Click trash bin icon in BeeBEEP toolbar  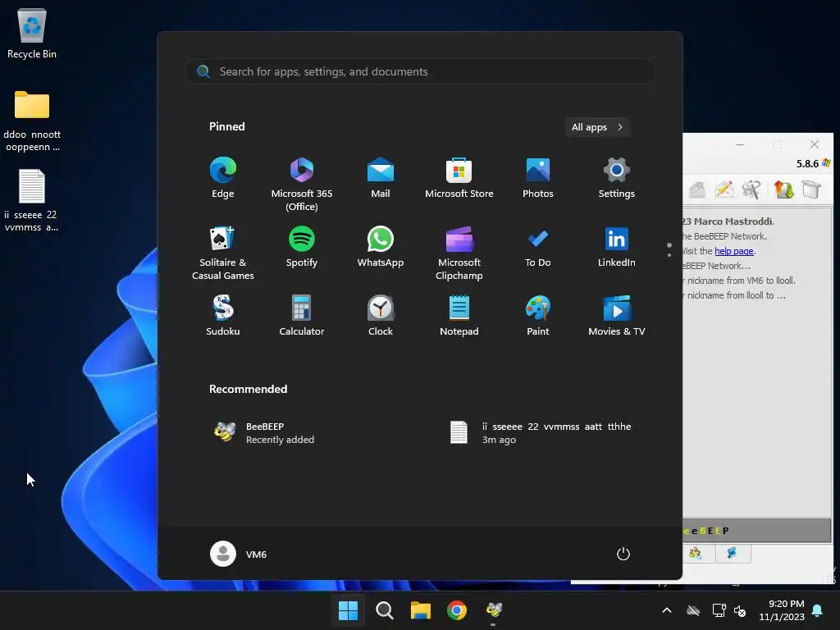click(811, 189)
